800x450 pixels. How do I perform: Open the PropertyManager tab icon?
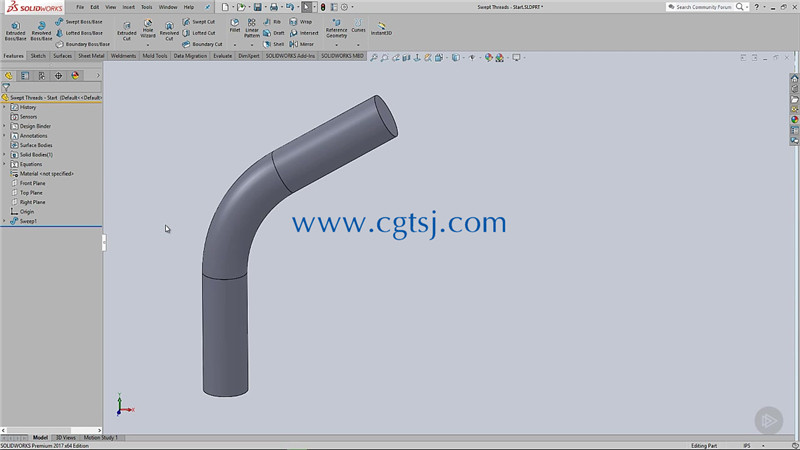pos(25,76)
